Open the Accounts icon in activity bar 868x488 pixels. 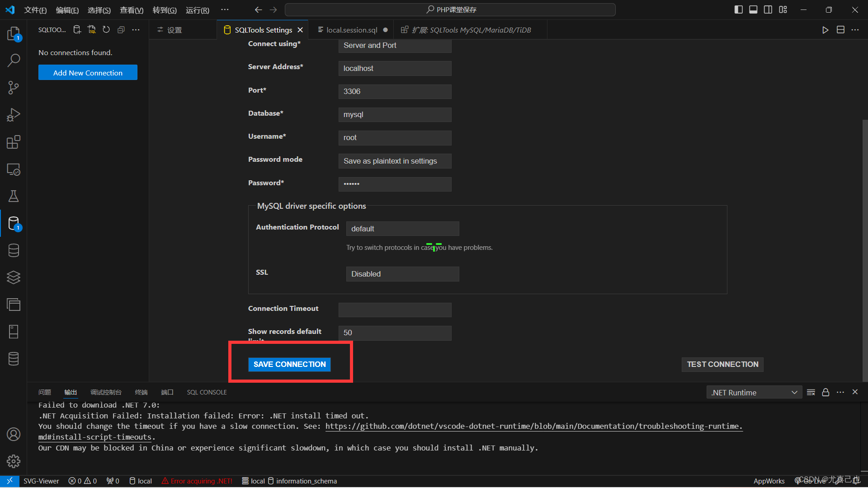[14, 434]
